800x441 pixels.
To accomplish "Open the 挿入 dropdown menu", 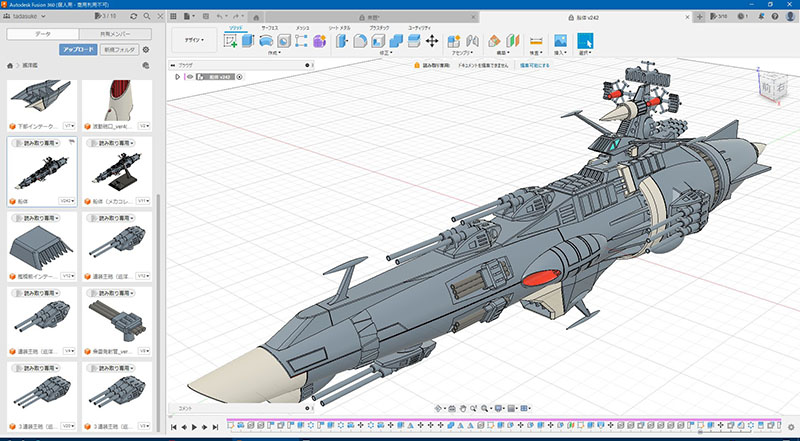I will tap(560, 52).
